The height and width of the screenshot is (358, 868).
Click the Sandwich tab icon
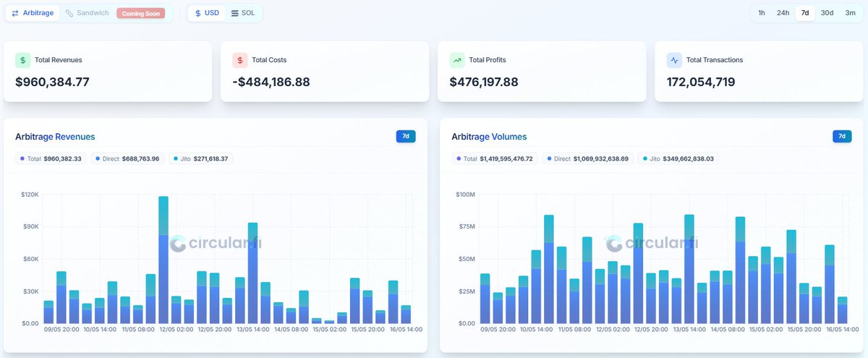69,13
